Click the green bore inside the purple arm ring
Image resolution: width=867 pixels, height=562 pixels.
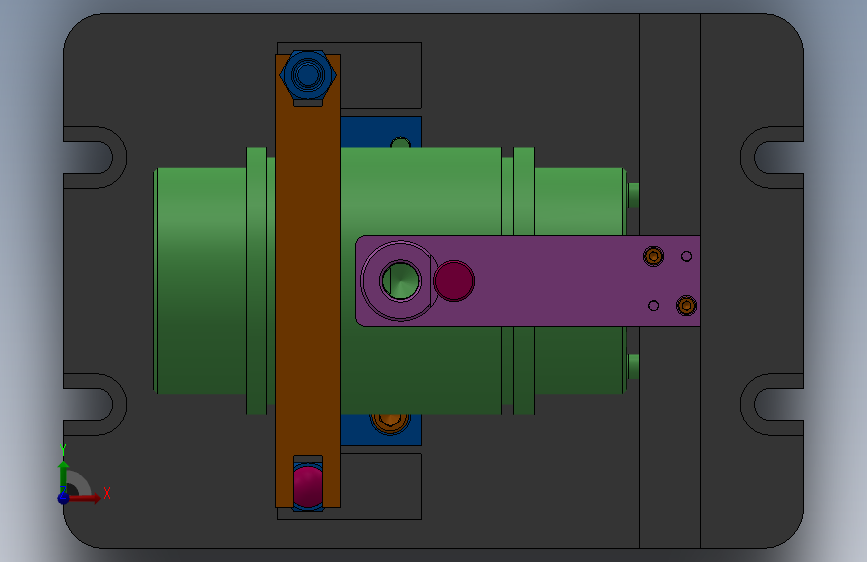400,280
